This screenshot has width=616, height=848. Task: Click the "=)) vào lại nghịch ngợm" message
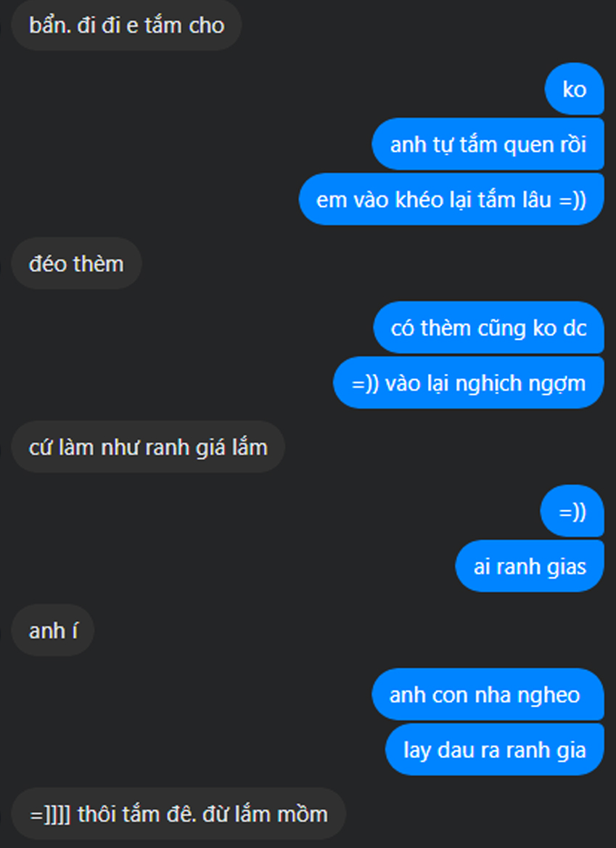pyautogui.click(x=469, y=383)
